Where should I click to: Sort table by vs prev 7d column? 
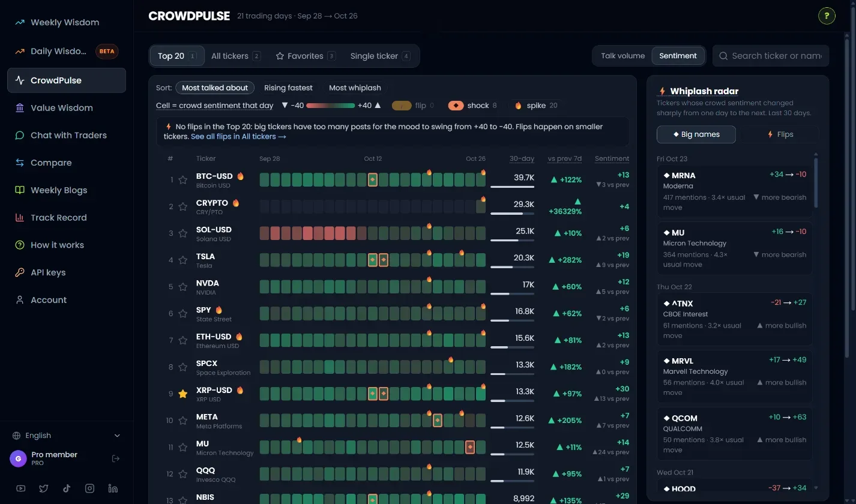[x=564, y=158]
